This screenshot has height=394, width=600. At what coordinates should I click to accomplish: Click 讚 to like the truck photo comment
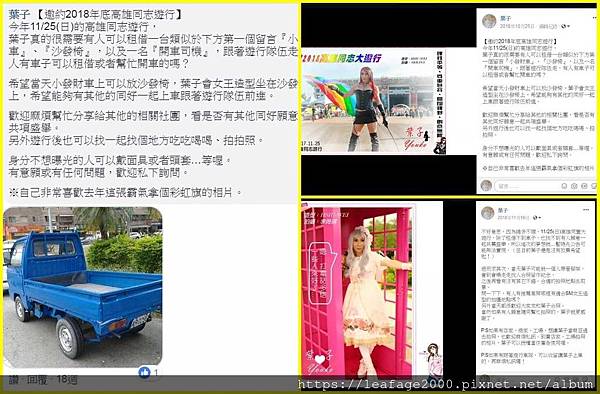tap(13, 379)
